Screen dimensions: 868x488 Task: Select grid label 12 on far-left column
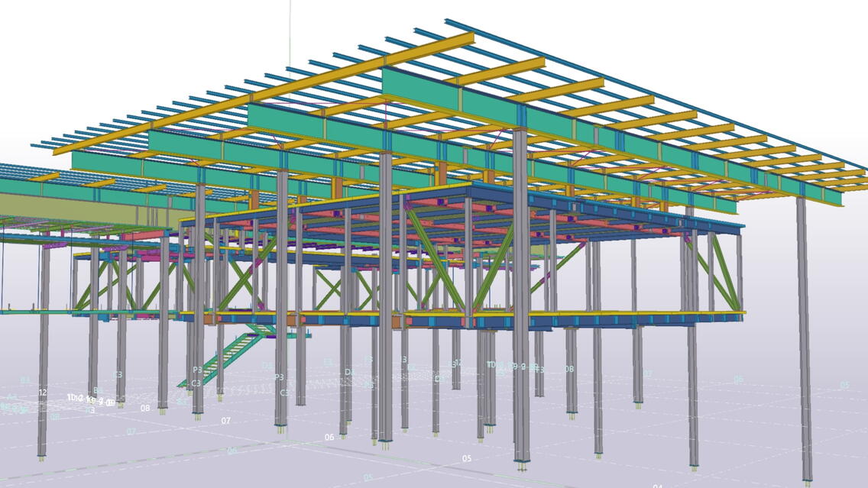(x=43, y=393)
